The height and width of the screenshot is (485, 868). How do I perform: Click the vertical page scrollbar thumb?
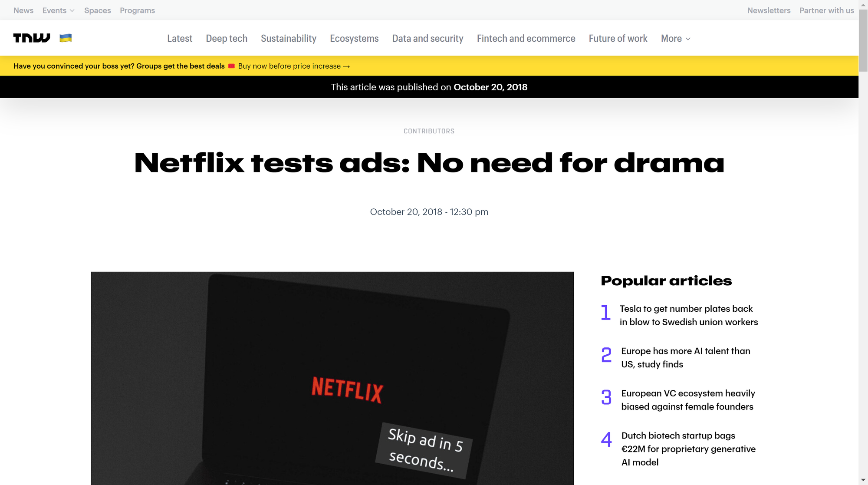[x=863, y=41]
